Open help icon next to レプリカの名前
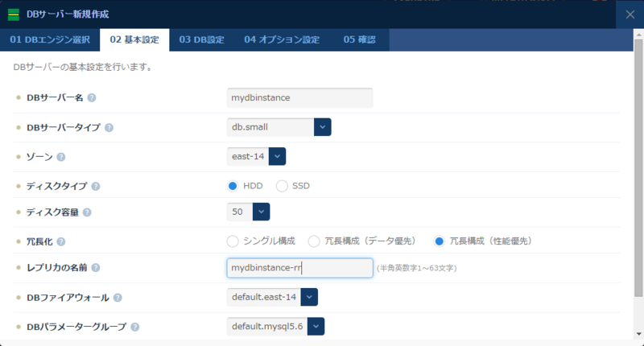The height and width of the screenshot is (346, 644). coord(95,268)
